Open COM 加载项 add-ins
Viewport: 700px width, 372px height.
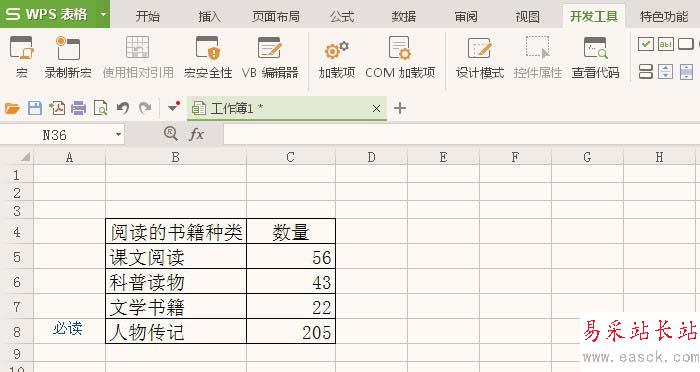[400, 58]
